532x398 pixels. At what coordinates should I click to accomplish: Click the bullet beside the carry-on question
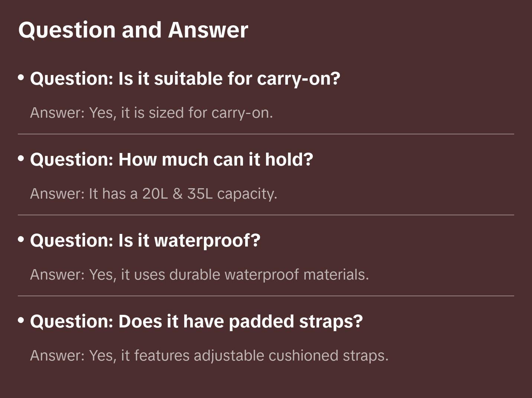pos(21,78)
